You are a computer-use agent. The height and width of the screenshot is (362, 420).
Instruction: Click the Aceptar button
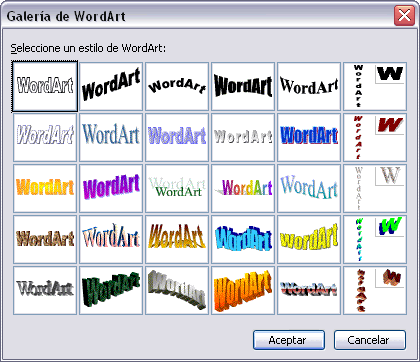(x=289, y=340)
